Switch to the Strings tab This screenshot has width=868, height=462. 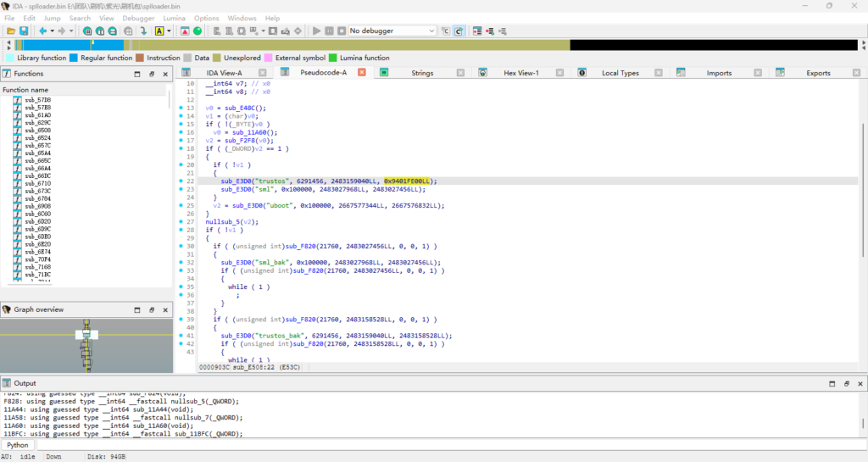422,73
